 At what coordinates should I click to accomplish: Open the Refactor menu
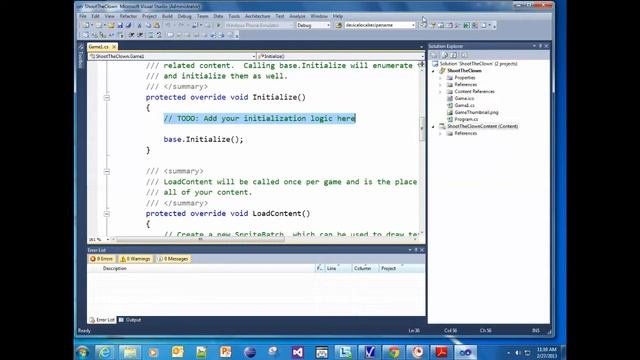128,16
